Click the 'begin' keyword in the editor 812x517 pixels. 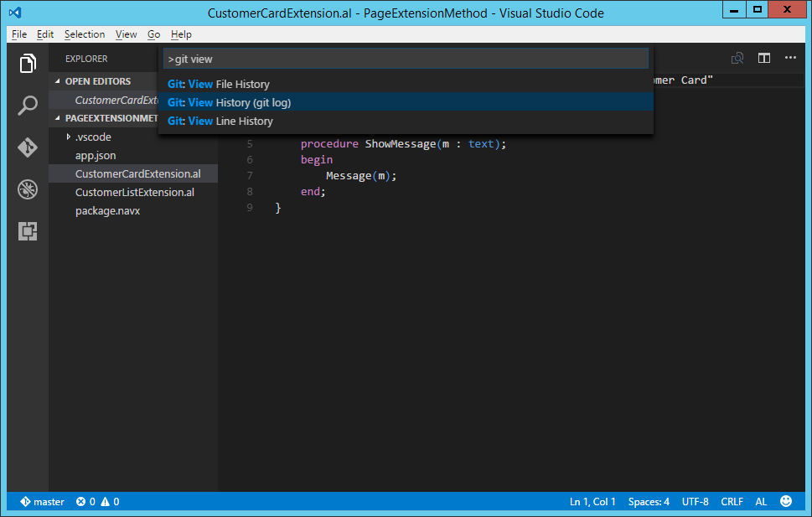[317, 159]
